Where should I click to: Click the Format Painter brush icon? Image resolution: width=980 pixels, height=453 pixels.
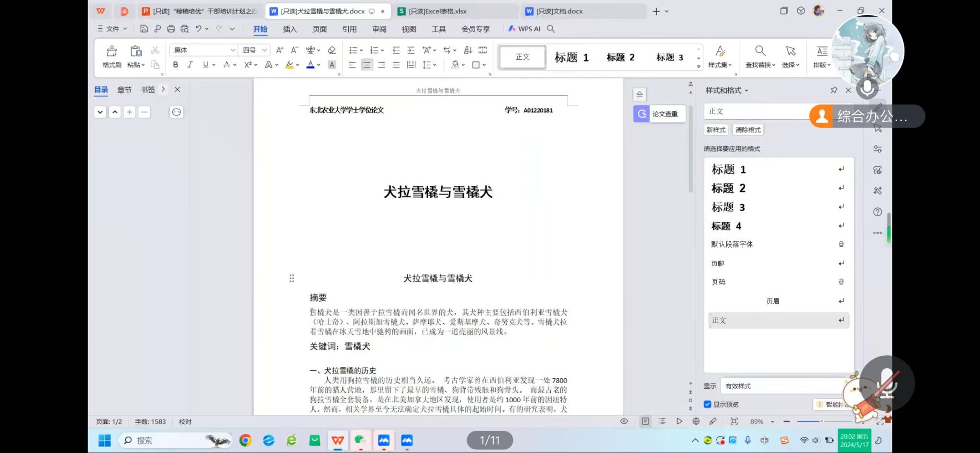tap(111, 51)
